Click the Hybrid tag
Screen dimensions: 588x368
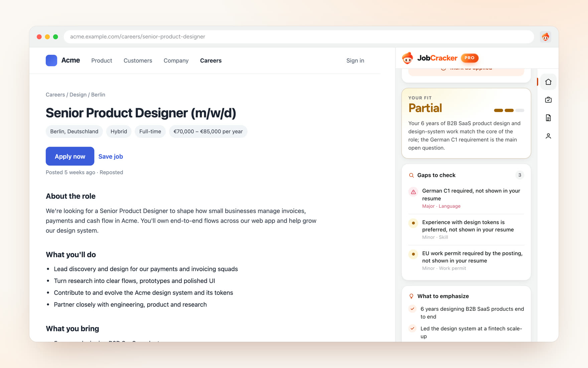click(x=119, y=131)
